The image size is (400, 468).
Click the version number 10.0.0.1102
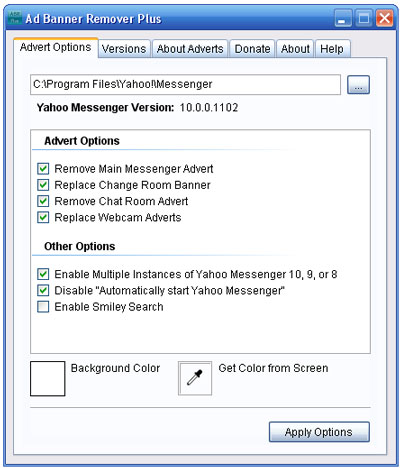(x=209, y=108)
